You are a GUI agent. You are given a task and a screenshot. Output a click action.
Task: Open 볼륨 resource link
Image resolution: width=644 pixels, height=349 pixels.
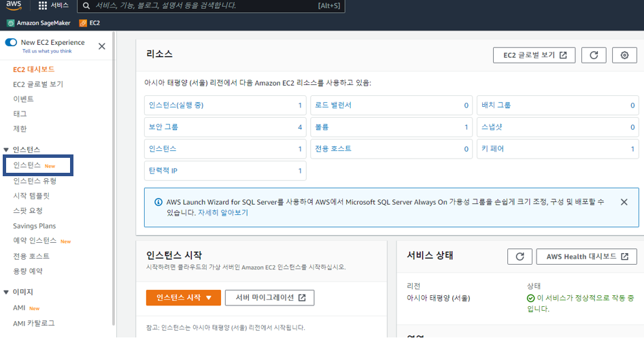click(322, 127)
